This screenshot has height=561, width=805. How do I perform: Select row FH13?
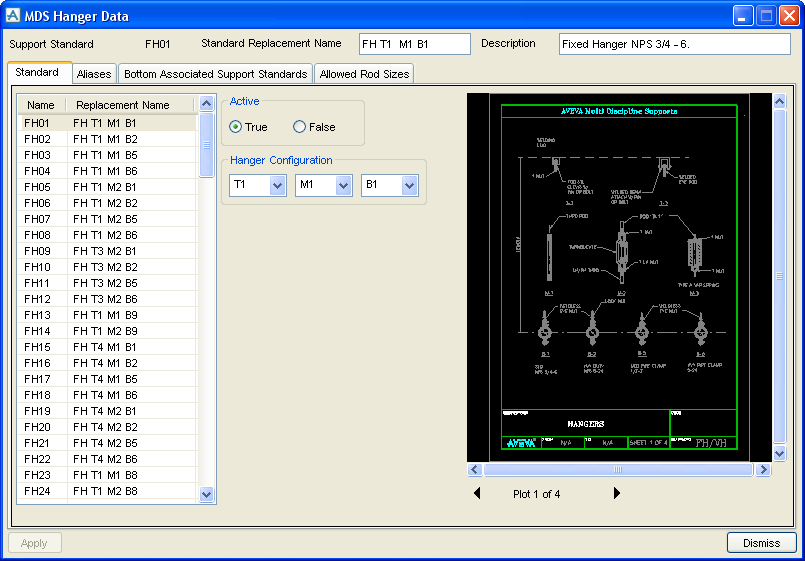pyautogui.click(x=108, y=315)
